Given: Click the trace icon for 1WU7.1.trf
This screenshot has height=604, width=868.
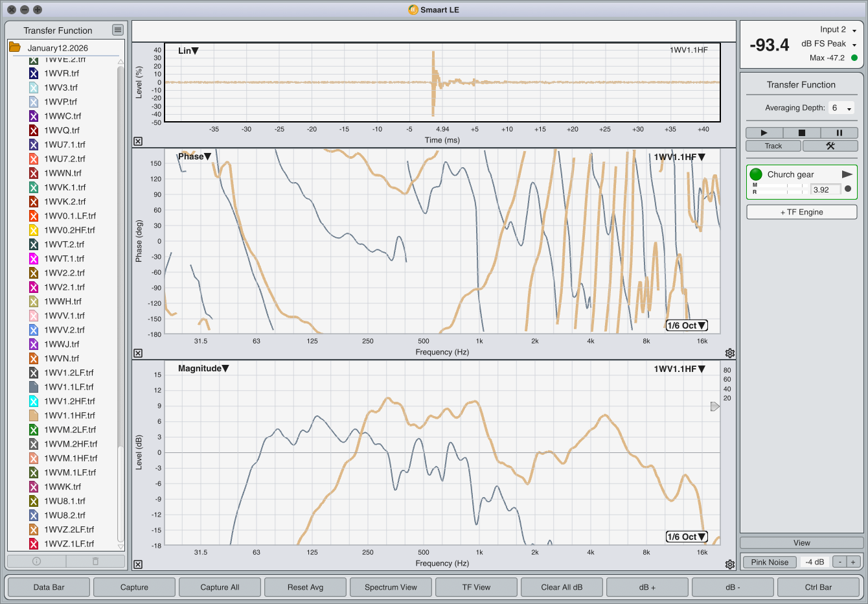Looking at the screenshot, I should point(34,145).
